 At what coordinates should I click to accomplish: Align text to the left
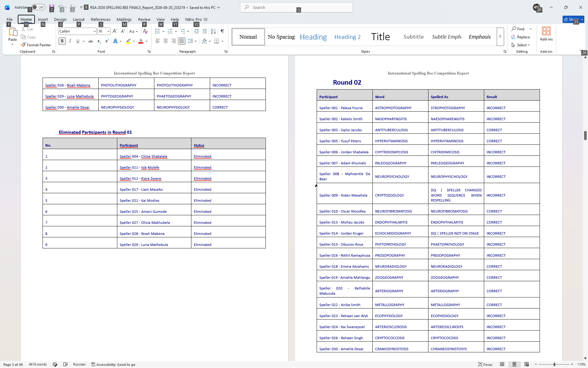(x=158, y=41)
